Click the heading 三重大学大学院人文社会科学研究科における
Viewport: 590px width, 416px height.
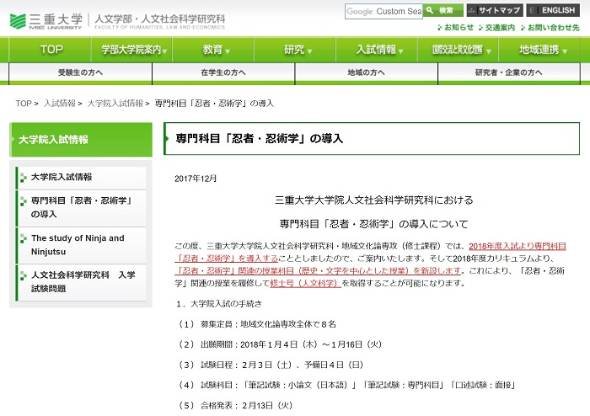point(374,200)
